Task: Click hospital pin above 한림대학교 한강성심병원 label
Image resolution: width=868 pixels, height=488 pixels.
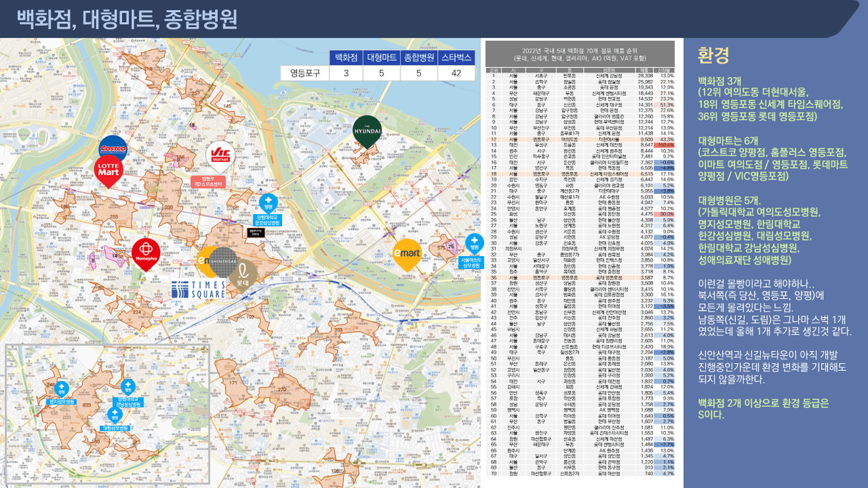Action: pos(268,203)
